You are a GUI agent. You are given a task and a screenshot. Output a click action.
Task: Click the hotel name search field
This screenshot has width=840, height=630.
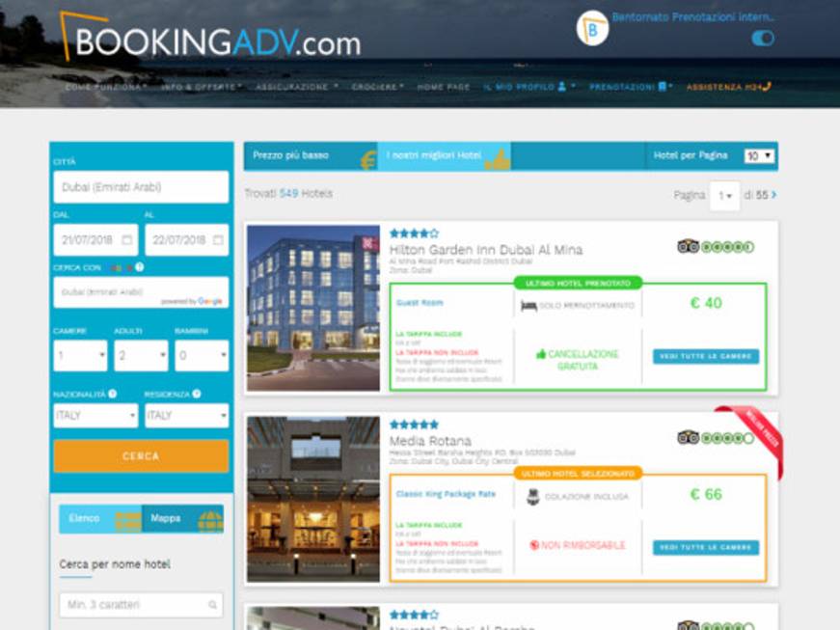(141, 605)
